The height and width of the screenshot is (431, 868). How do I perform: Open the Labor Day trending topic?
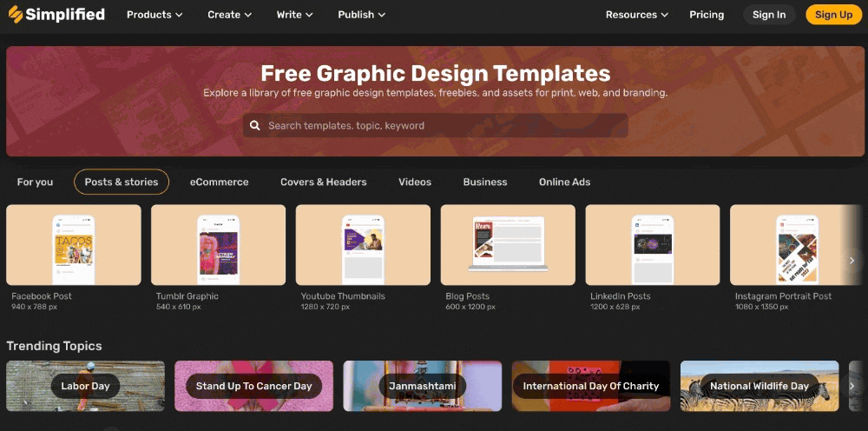(85, 386)
